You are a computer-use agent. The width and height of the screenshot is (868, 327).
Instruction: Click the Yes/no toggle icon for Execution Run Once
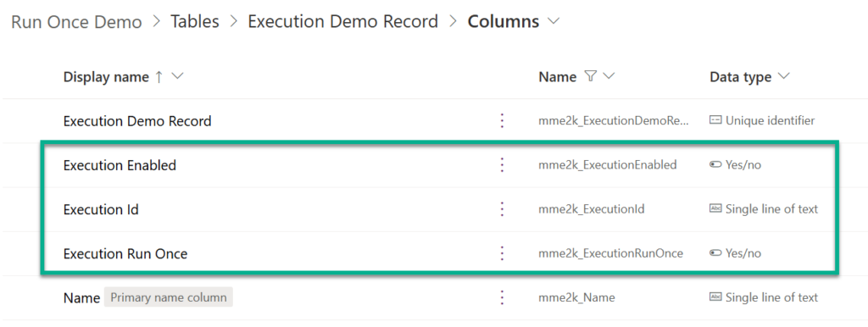coord(715,252)
